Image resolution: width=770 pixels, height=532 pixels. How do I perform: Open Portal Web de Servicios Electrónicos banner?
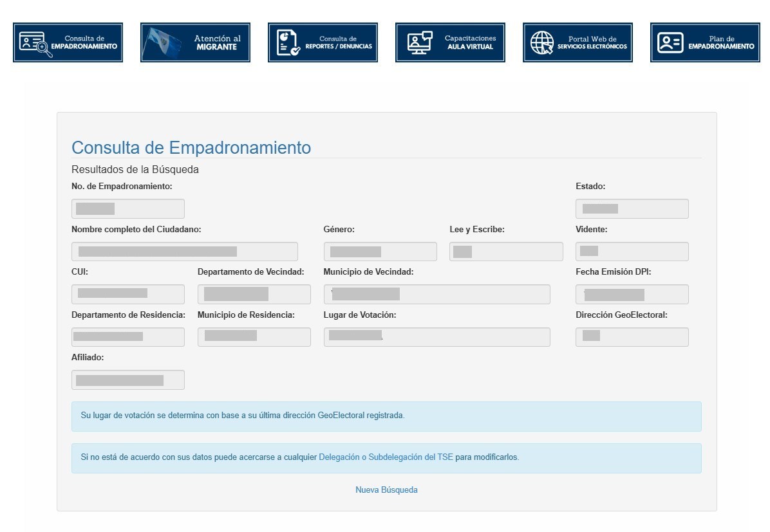pyautogui.click(x=577, y=42)
